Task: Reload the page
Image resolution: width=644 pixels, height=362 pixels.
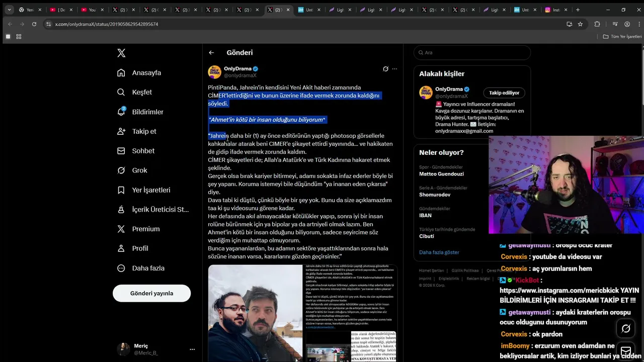Action: click(34, 24)
